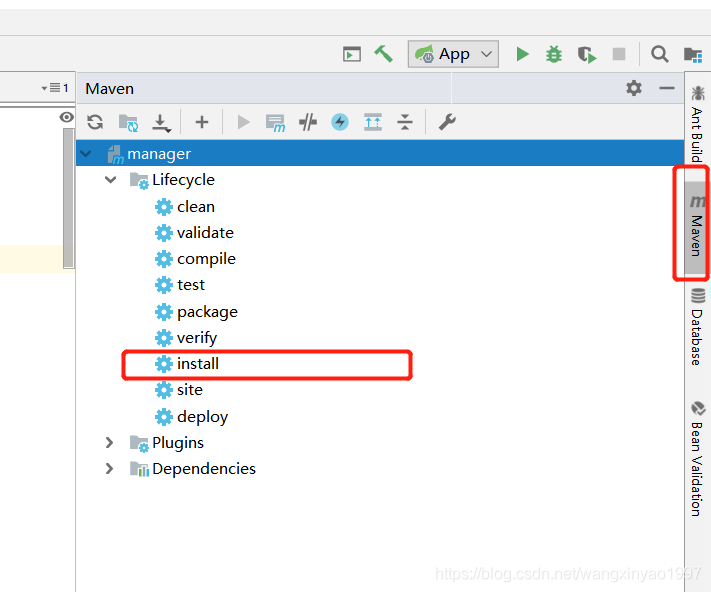The height and width of the screenshot is (592, 711).
Task: Open the Ant Build side tab
Action: click(x=697, y=123)
